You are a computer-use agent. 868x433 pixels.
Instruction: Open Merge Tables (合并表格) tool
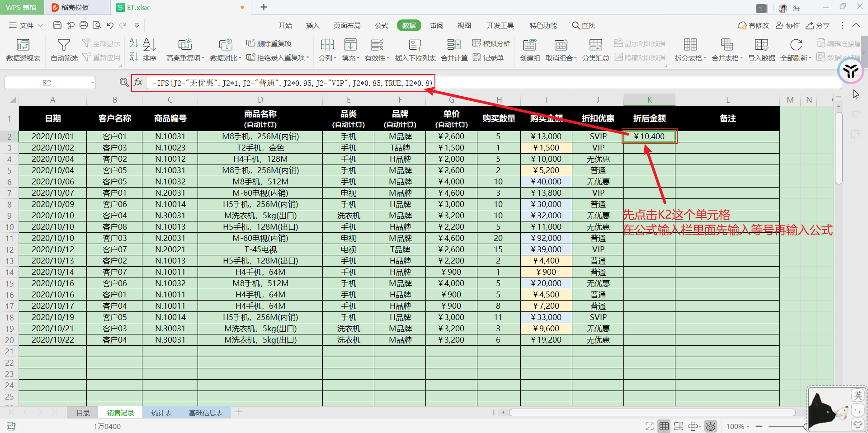point(727,50)
